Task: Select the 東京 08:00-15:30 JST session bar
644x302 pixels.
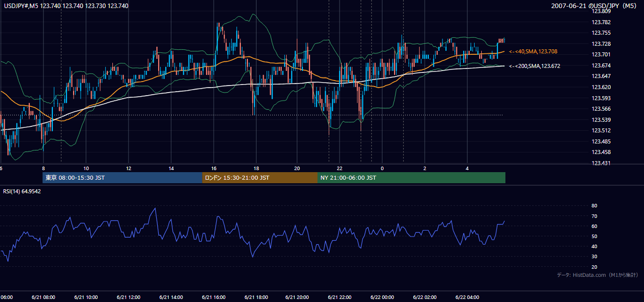Action: pos(122,178)
